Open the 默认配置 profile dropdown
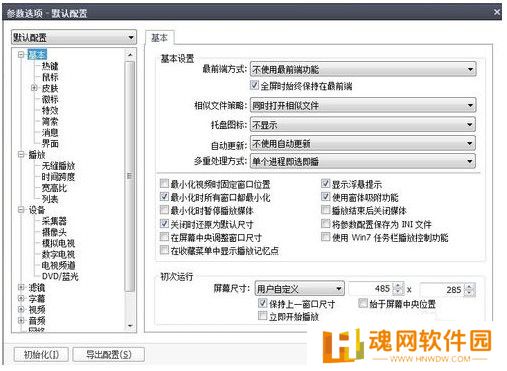Image resolution: width=507 pixels, height=371 pixels. (x=74, y=37)
